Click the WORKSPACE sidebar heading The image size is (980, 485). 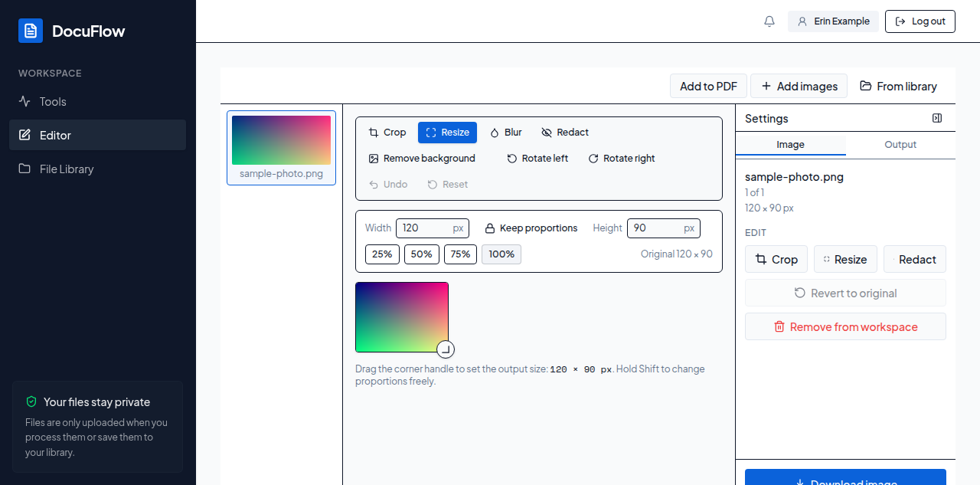[50, 74]
